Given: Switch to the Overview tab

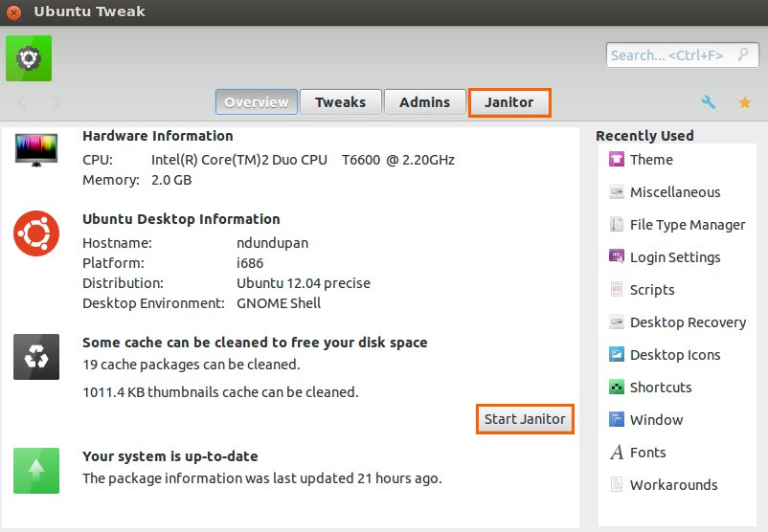Looking at the screenshot, I should (x=257, y=101).
